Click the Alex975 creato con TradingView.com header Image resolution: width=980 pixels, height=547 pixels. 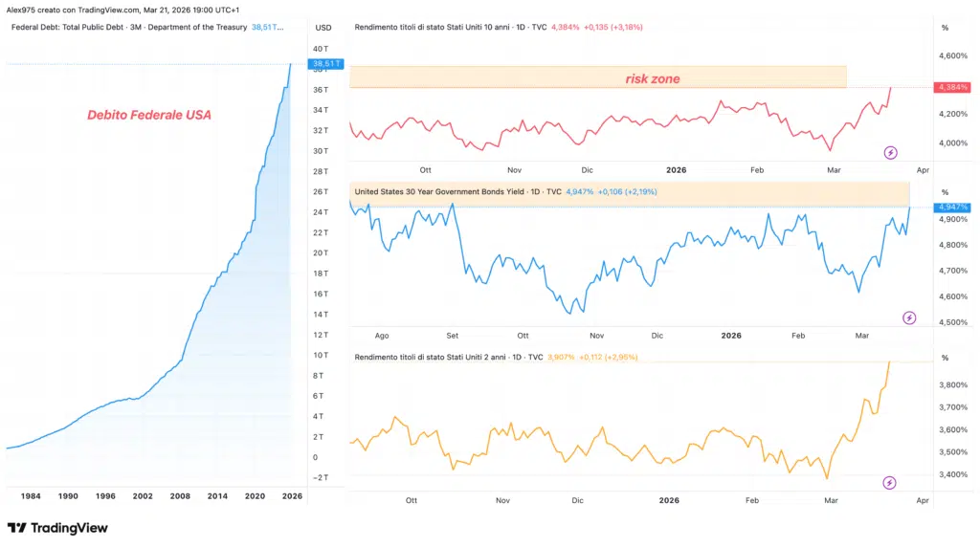pos(122,9)
